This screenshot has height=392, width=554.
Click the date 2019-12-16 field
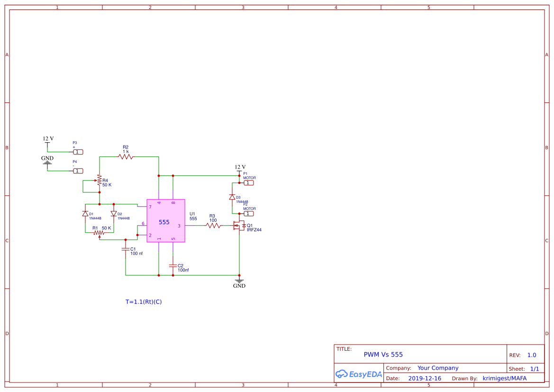tap(425, 378)
